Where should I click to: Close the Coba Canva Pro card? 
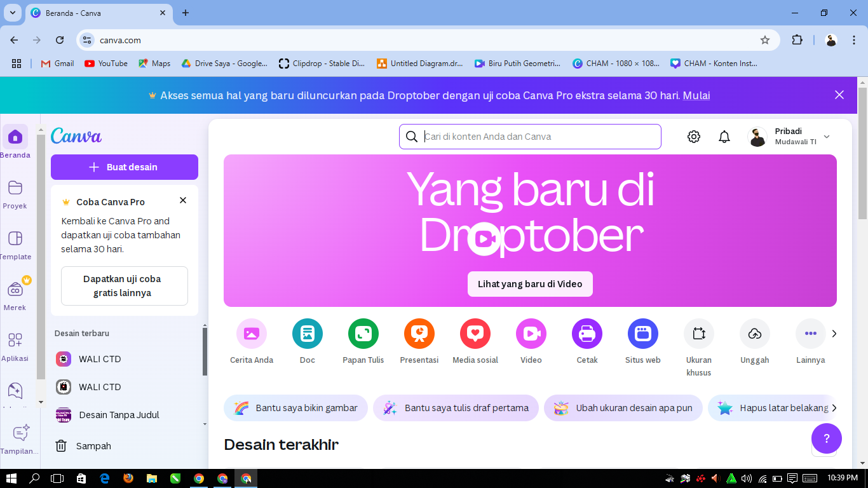pos(183,200)
